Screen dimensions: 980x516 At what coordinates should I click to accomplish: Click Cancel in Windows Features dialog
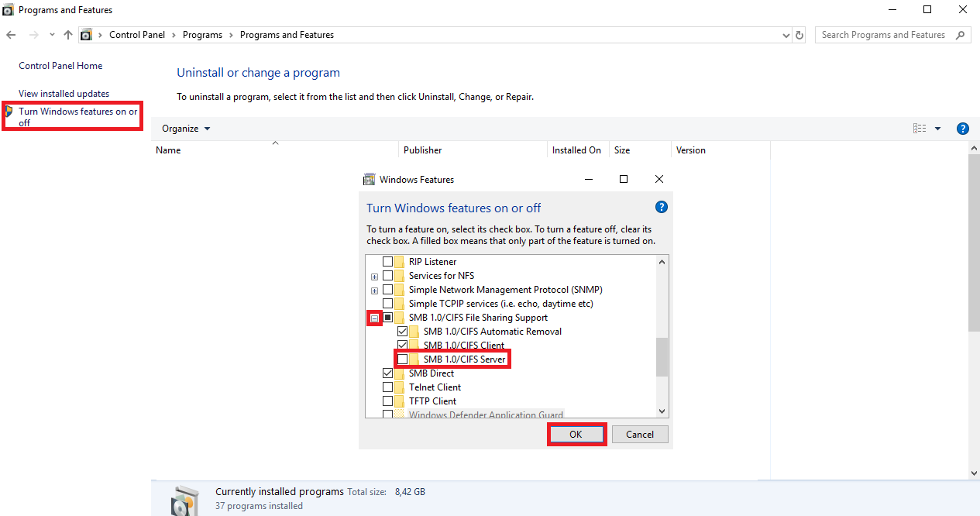click(640, 435)
